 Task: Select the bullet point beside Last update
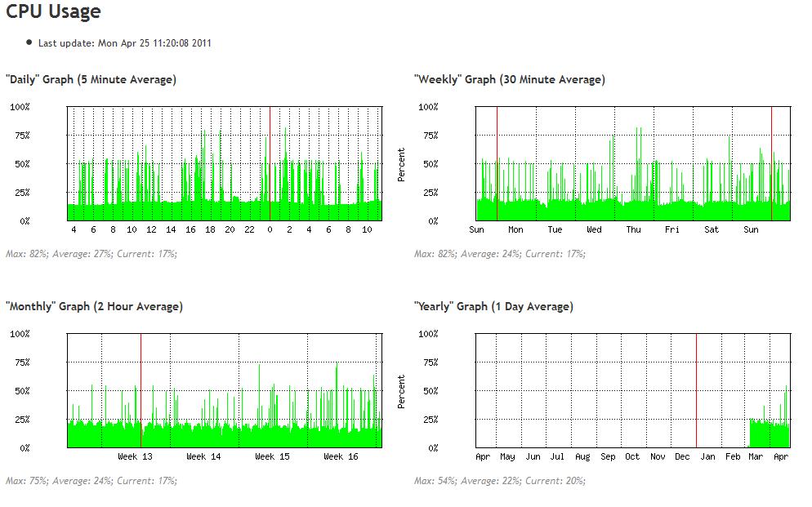(29, 42)
